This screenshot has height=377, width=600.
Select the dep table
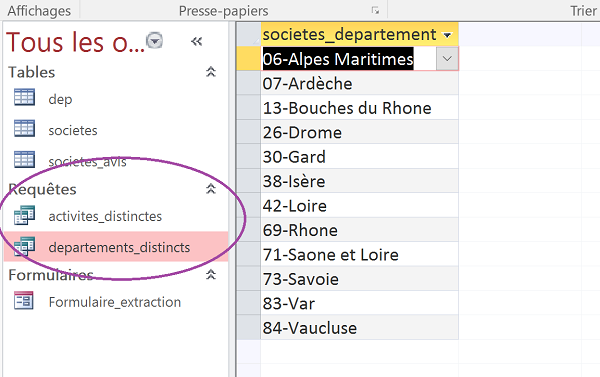point(60,100)
